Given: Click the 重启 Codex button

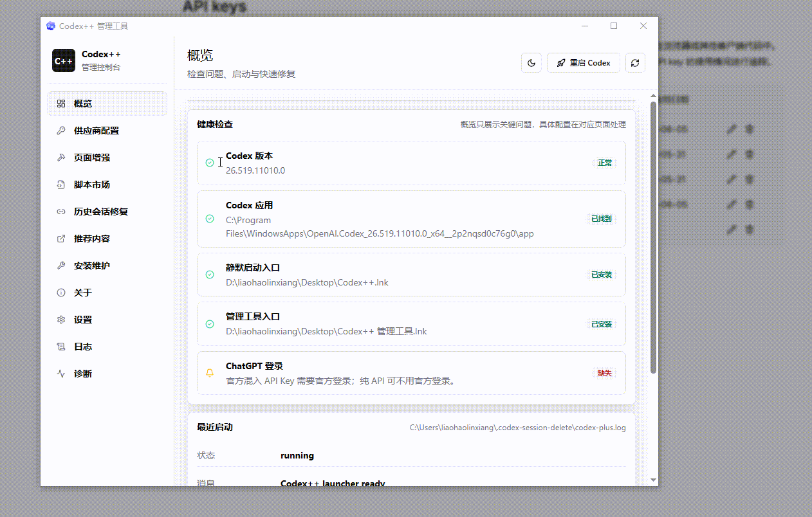Looking at the screenshot, I should point(584,63).
